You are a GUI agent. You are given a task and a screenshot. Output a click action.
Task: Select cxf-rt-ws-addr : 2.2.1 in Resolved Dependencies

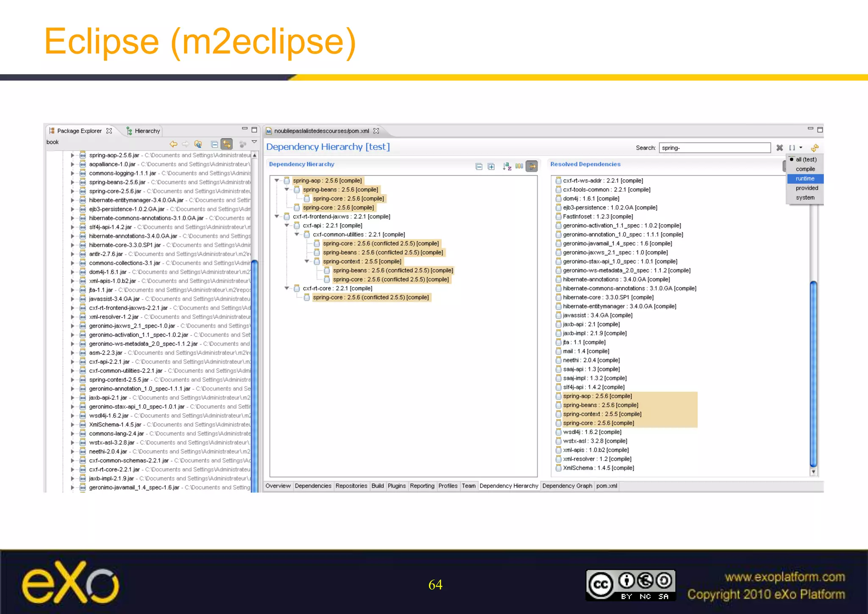[603, 181]
